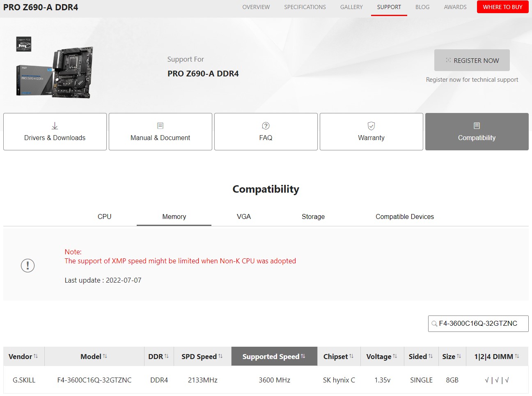Click the 2133MHz SPD speed cell
This screenshot has width=532, height=396.
203,380
